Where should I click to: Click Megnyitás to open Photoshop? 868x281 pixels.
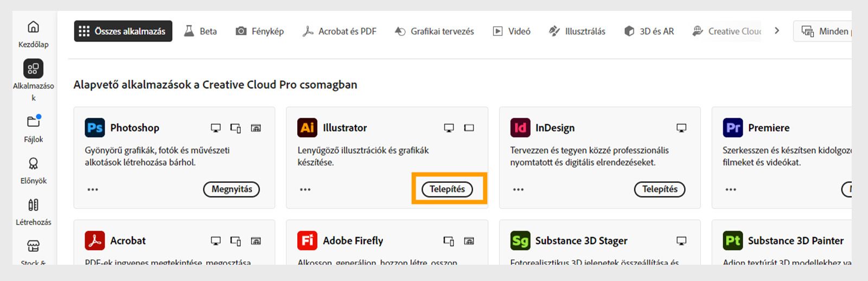click(x=232, y=189)
